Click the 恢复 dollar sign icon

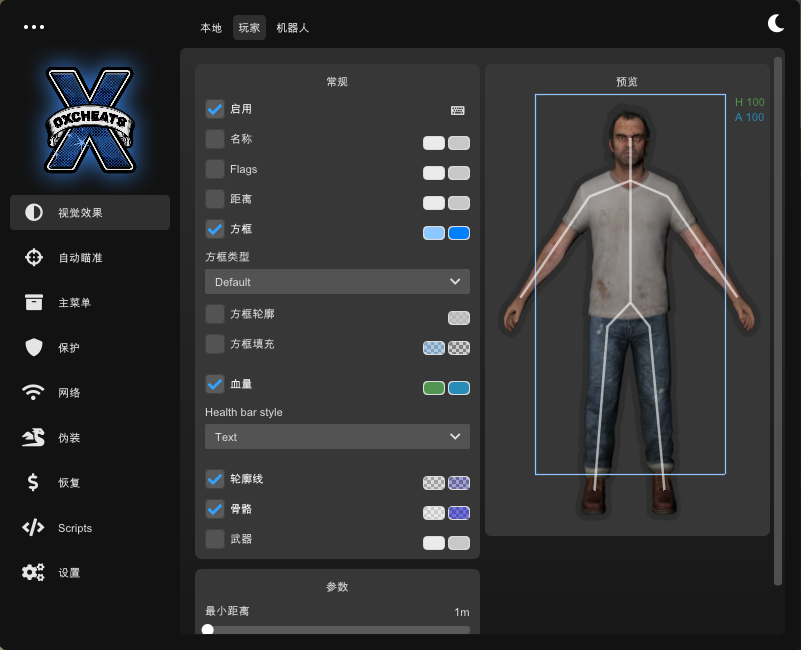33,482
